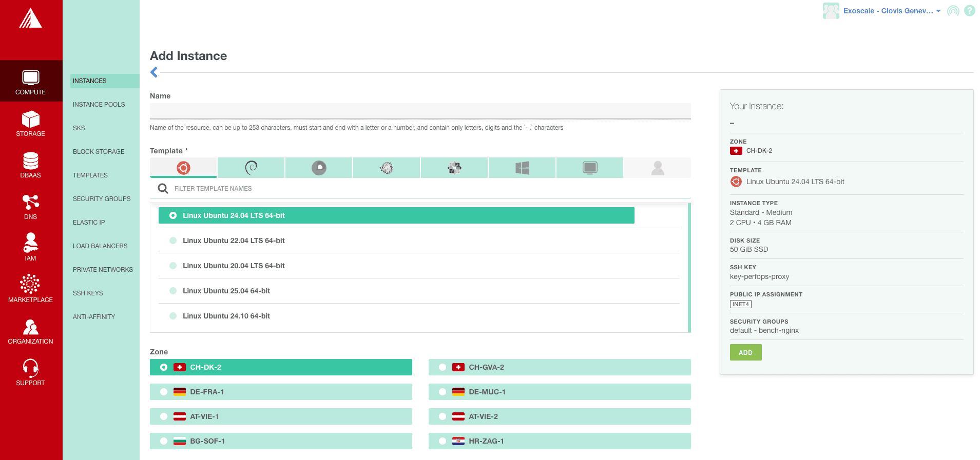Viewport: 980px width, 460px height.
Task: Select the Debian swirl template tab
Action: [251, 168]
